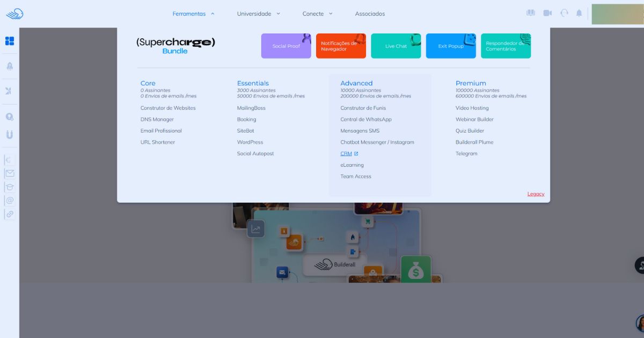The width and height of the screenshot is (644, 338).
Task: Open Team Access
Action: click(356, 176)
